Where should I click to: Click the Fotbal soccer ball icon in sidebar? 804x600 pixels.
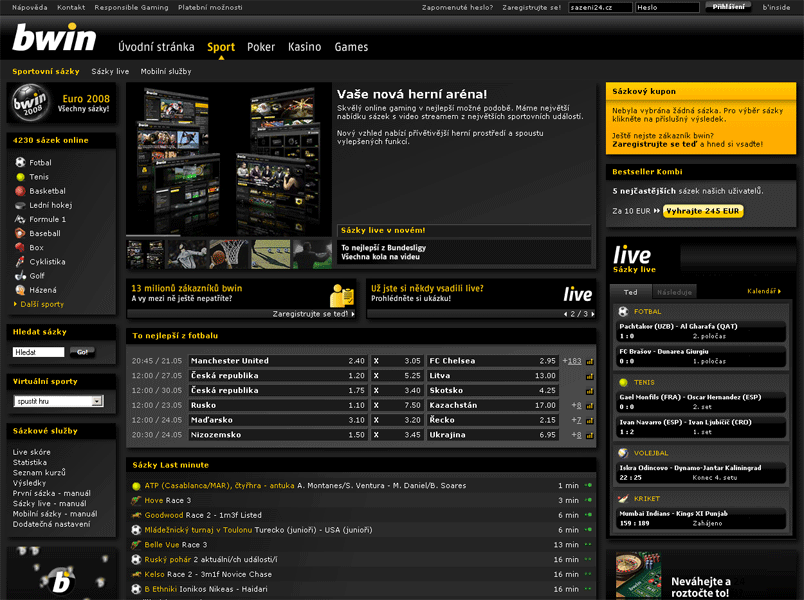coord(20,162)
